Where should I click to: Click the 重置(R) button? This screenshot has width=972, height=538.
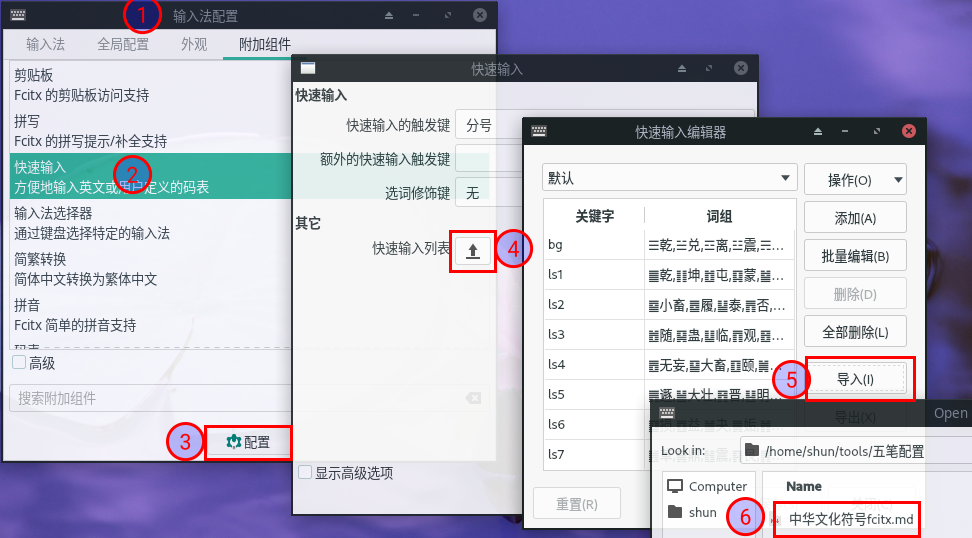pyautogui.click(x=577, y=504)
